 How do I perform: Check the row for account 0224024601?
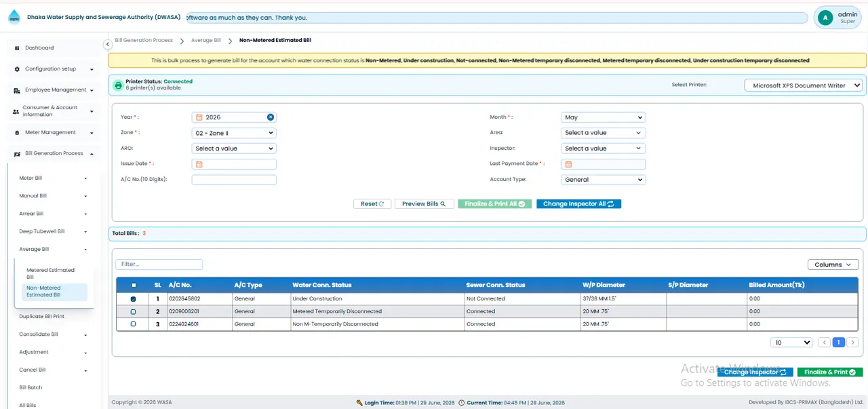tap(133, 324)
